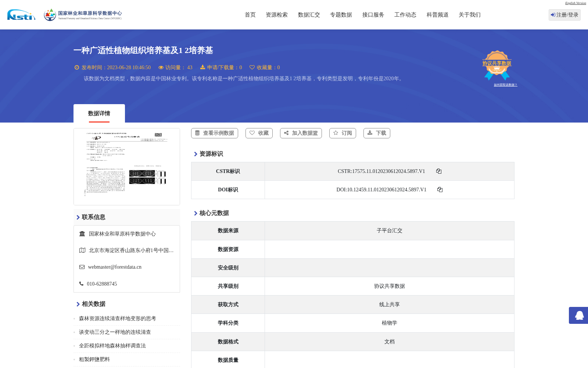The height and width of the screenshot is (368, 588).
Task: Click the 查看示例数据 button
Action: point(215,133)
